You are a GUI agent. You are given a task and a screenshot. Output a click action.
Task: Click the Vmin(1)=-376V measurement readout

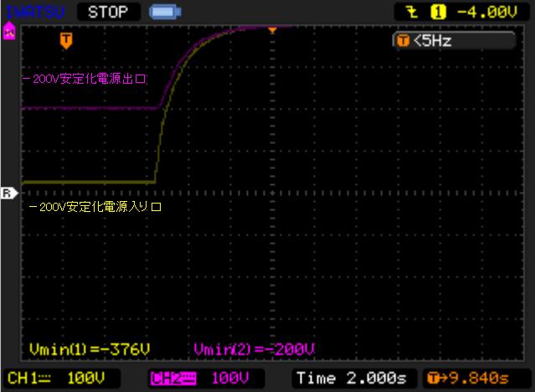[x=90, y=349]
